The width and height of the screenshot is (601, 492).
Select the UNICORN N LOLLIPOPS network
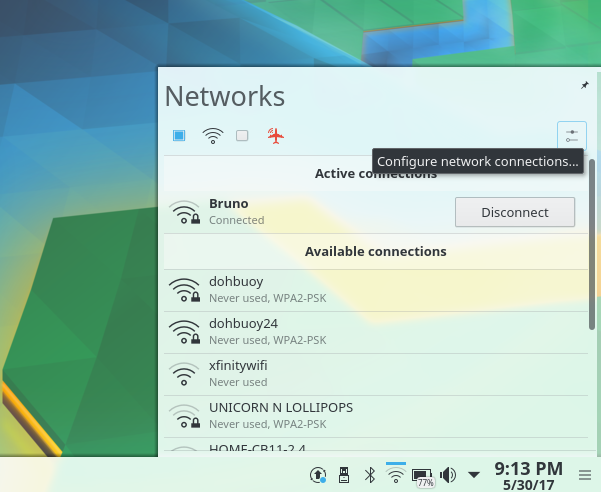click(x=370, y=415)
